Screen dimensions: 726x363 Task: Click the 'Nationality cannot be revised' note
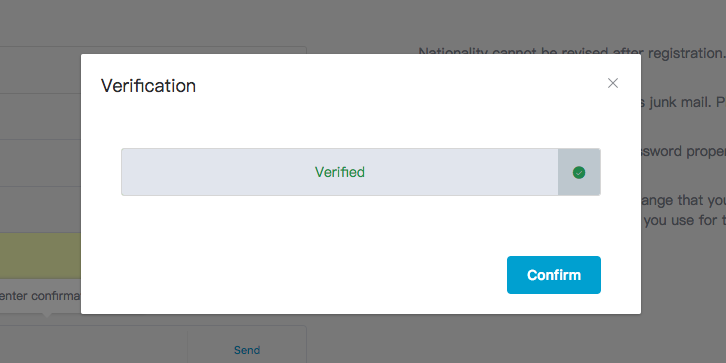[x=571, y=50]
